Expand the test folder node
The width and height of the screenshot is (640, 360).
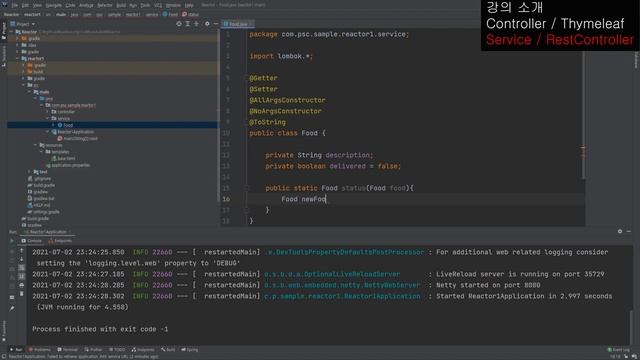click(x=30, y=172)
